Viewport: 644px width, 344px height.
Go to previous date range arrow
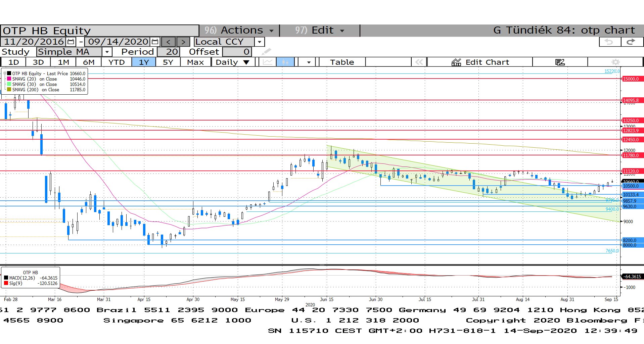168,42
